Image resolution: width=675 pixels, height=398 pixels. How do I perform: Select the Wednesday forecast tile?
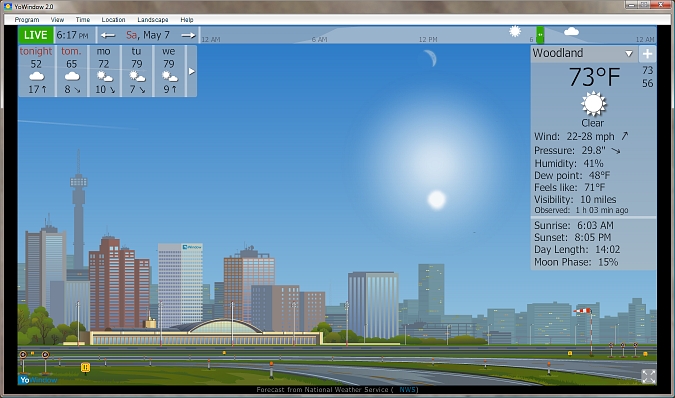169,71
